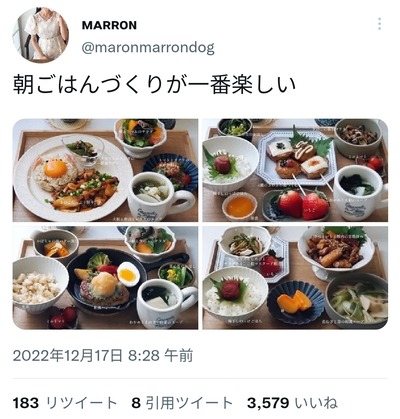Open MARRON's profile picture
The height and width of the screenshot is (419, 400).
(41, 35)
